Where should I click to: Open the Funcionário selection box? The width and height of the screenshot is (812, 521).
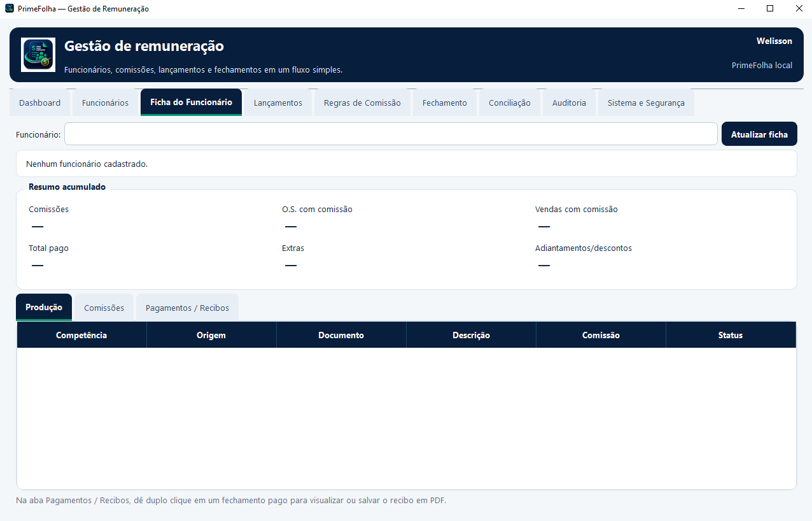click(391, 134)
